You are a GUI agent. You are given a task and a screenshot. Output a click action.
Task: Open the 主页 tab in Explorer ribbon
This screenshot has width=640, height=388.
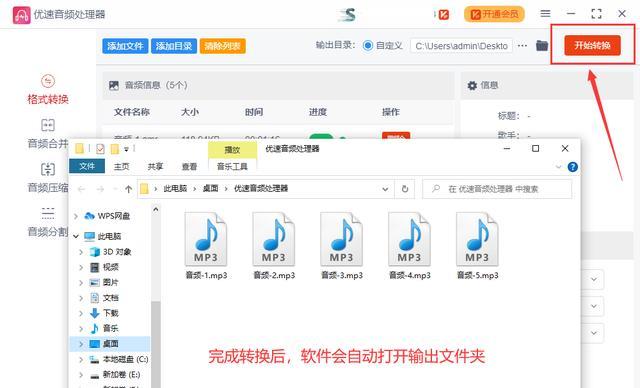click(x=121, y=166)
